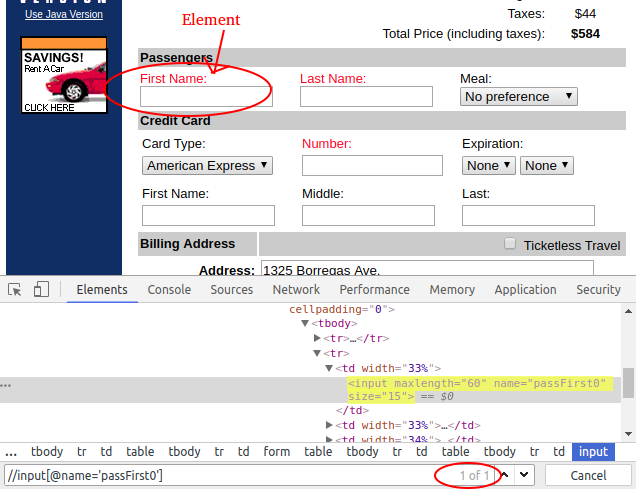Focus the credit card Middle name field

pos(368,215)
